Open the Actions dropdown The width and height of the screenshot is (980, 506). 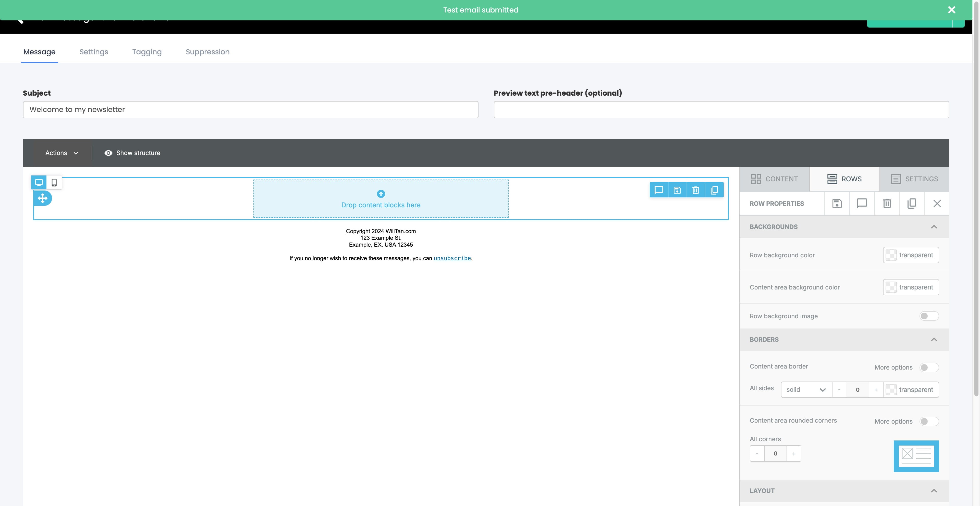(x=61, y=153)
